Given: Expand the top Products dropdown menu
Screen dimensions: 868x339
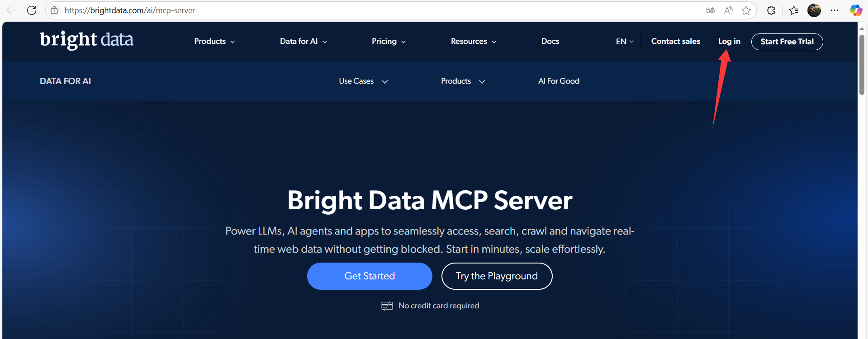Looking at the screenshot, I should tap(214, 42).
